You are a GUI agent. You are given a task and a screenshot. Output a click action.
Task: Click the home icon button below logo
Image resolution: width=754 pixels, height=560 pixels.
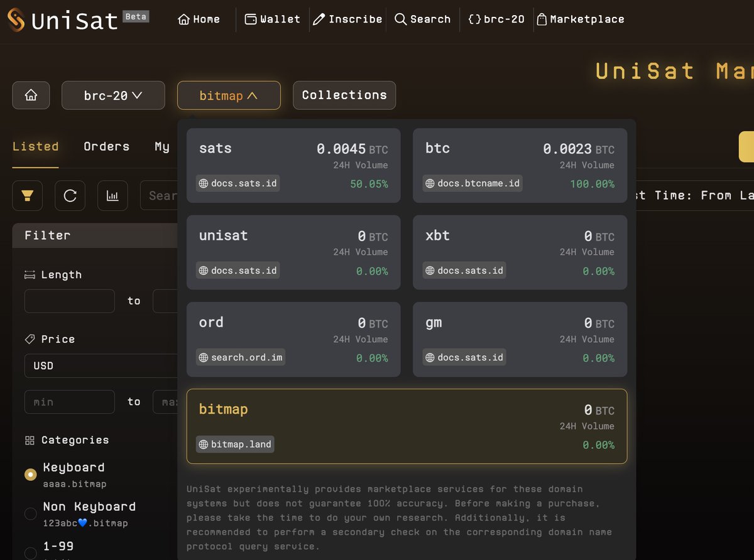[31, 95]
